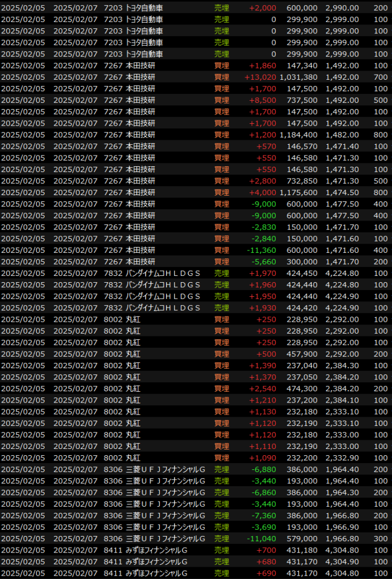Click the 1,184,400 amount for 本田技研

(298, 135)
